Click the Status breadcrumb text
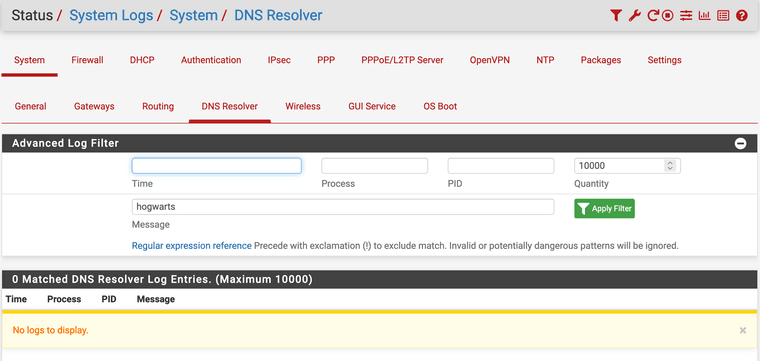The height and width of the screenshot is (361, 760). point(32,15)
